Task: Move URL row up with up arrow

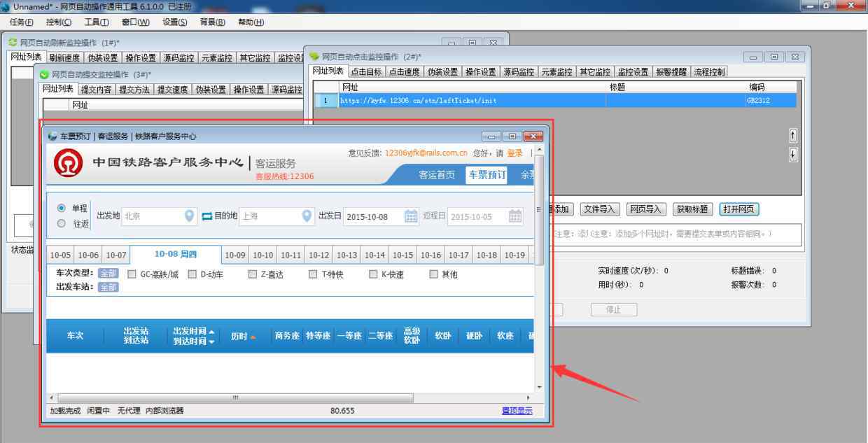Action: (x=793, y=135)
